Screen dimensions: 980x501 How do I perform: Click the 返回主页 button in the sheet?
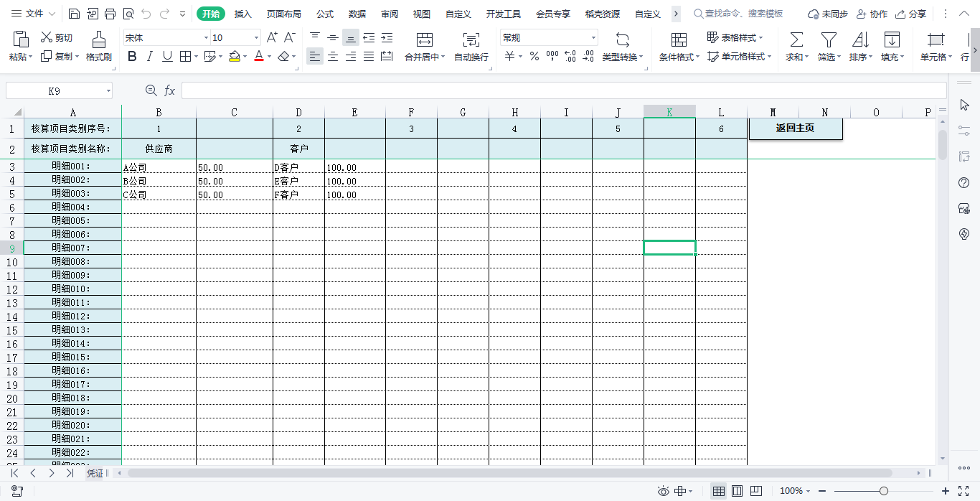[795, 128]
